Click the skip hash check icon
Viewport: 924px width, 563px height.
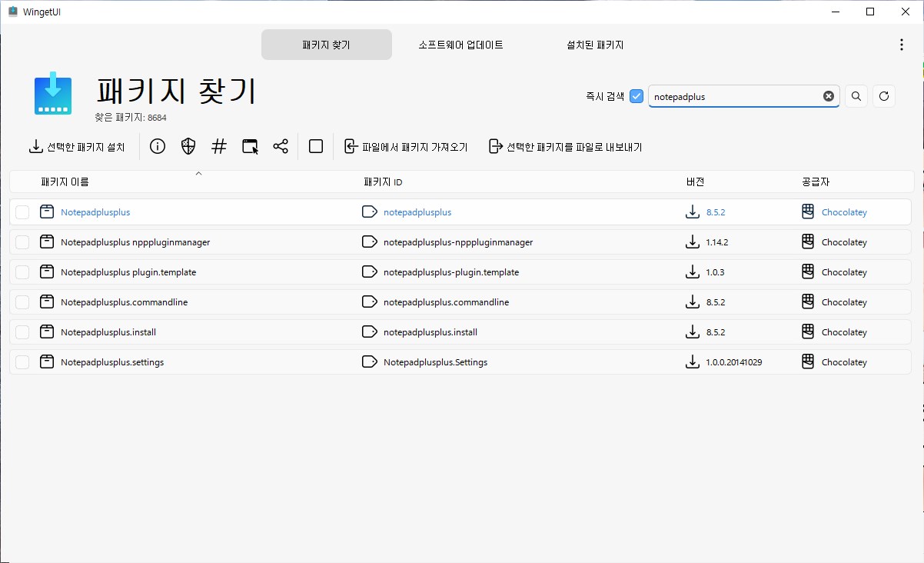coord(218,145)
